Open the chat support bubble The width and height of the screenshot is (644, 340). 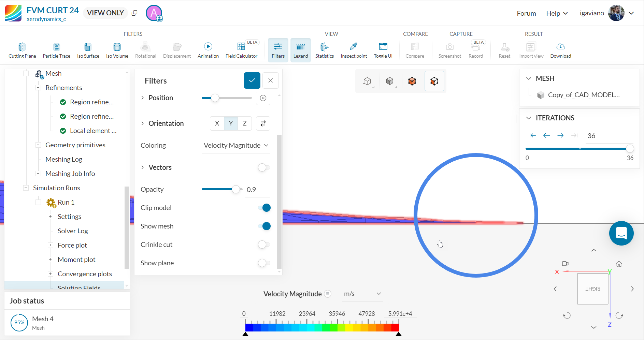click(621, 233)
